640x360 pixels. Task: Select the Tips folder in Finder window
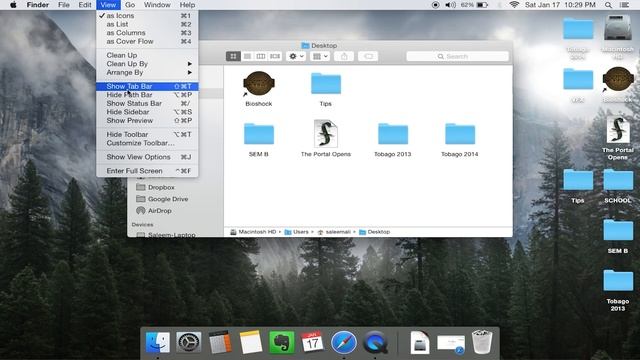pyautogui.click(x=326, y=89)
